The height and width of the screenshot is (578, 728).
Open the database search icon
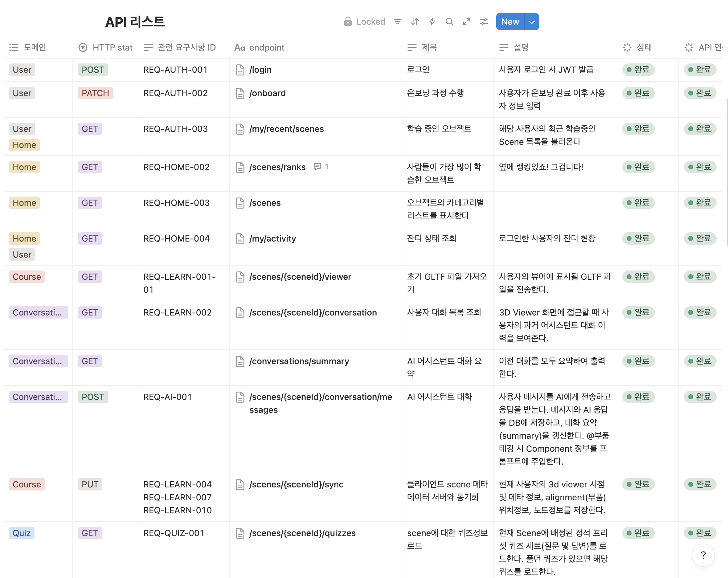pyautogui.click(x=449, y=22)
